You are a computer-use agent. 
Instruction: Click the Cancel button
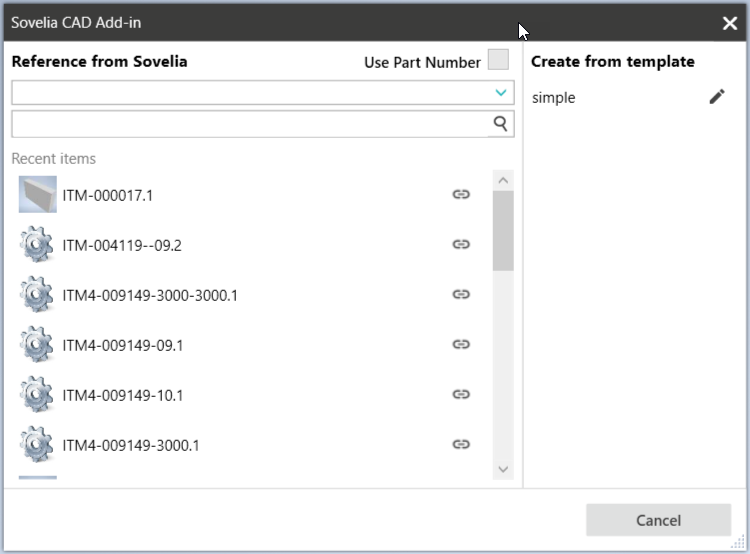pyautogui.click(x=658, y=520)
